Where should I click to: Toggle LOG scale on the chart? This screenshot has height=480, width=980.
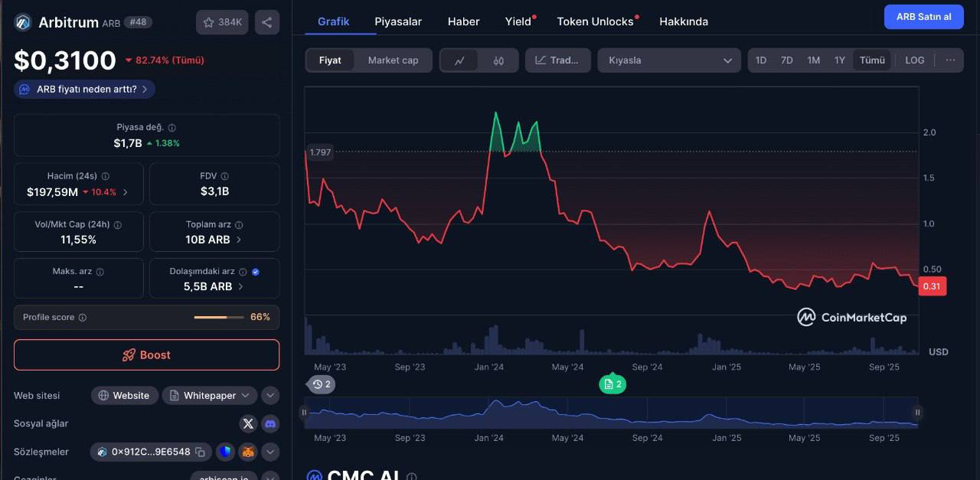[x=914, y=60]
